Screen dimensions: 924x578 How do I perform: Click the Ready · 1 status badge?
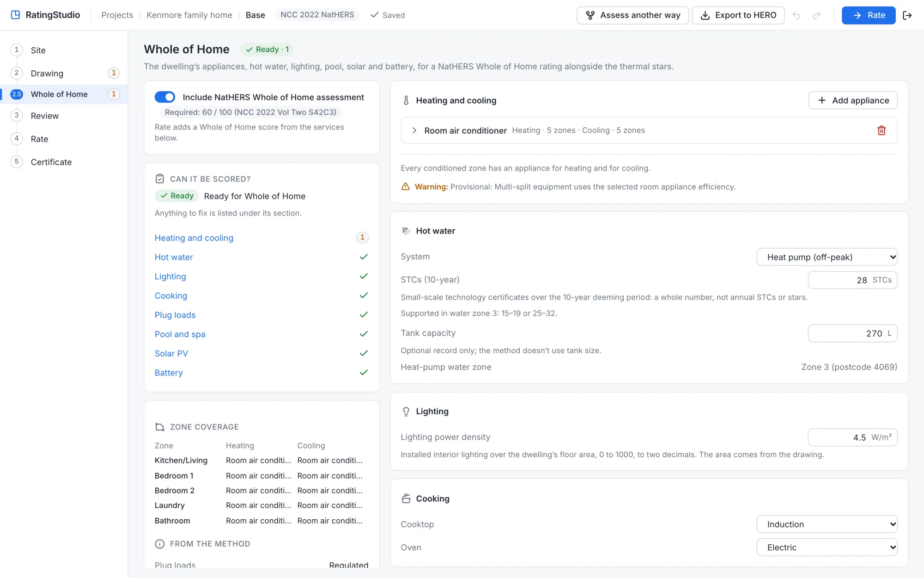coord(267,49)
